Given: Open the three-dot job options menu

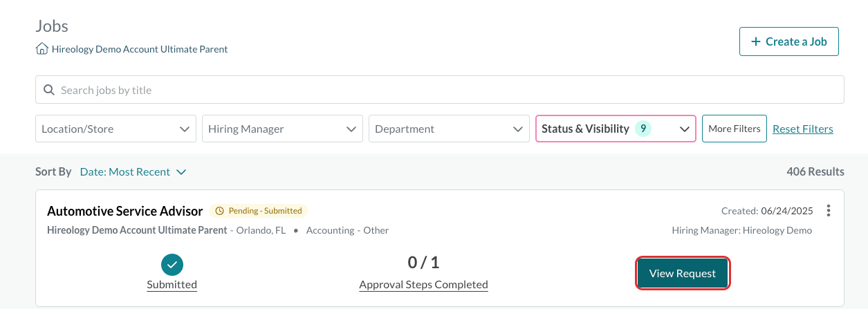Looking at the screenshot, I should pos(829,211).
